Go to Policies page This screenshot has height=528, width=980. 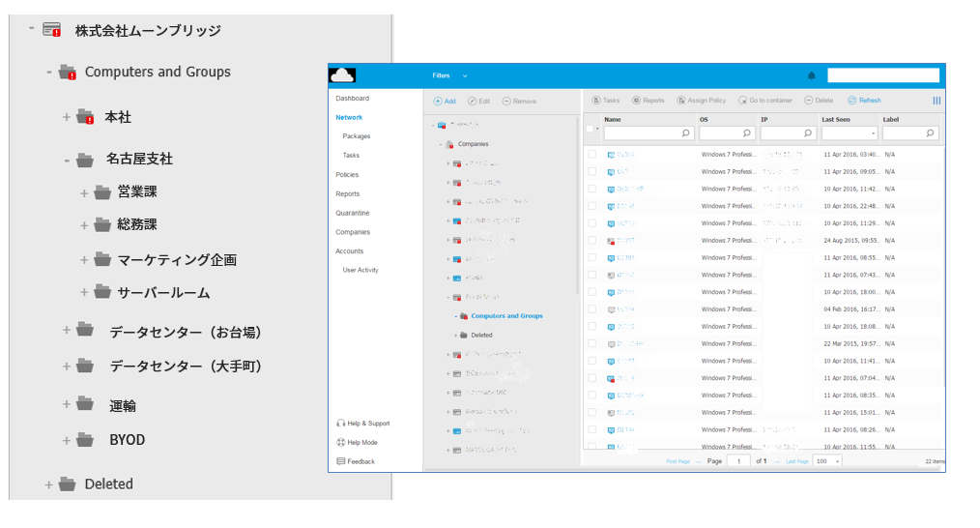coord(347,174)
